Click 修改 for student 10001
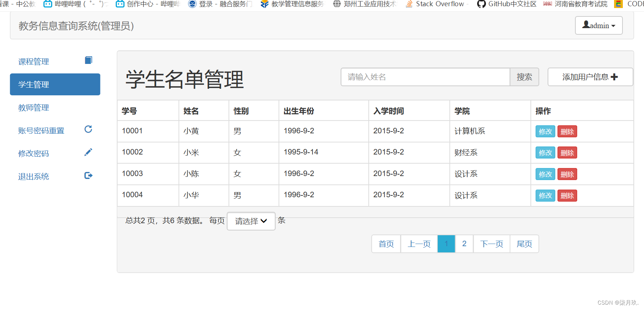The height and width of the screenshot is (309, 644). point(545,131)
